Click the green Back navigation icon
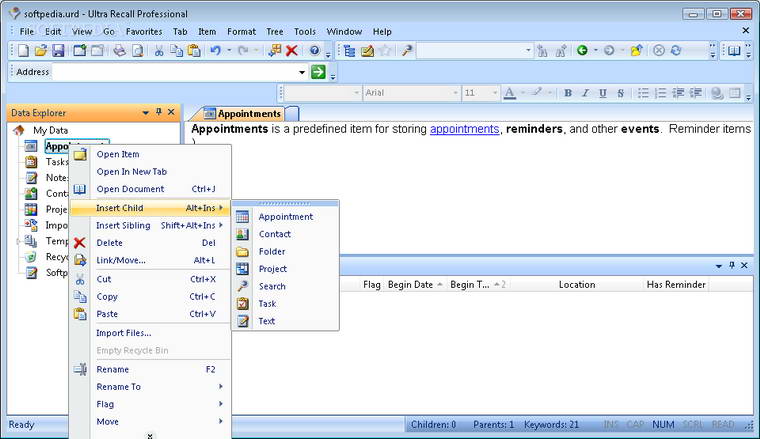 tap(582, 50)
